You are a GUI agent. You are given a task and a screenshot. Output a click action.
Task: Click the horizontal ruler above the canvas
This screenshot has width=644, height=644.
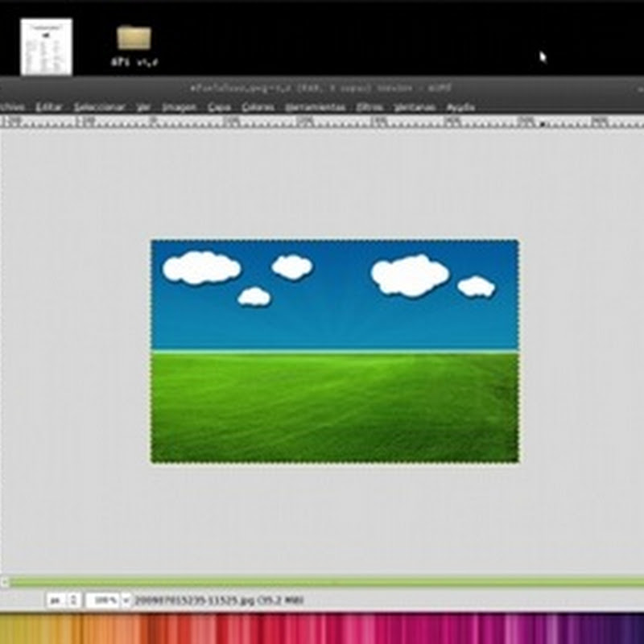tap(322, 122)
